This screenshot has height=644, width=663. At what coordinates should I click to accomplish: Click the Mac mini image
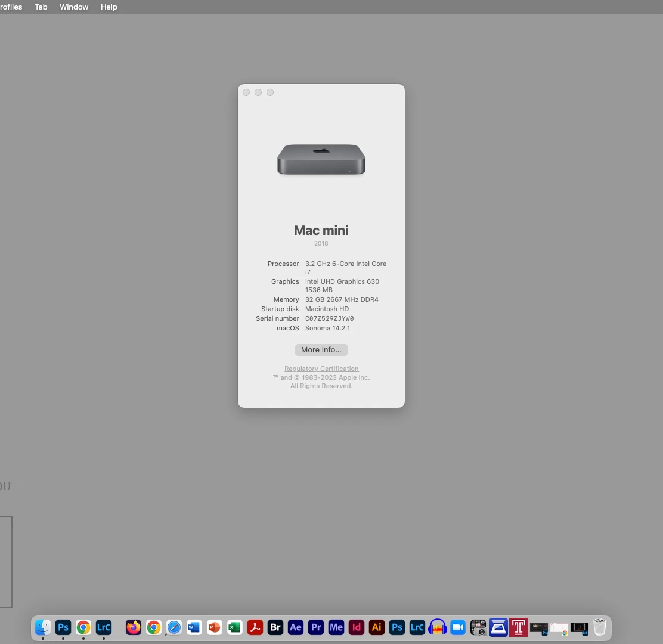click(321, 159)
